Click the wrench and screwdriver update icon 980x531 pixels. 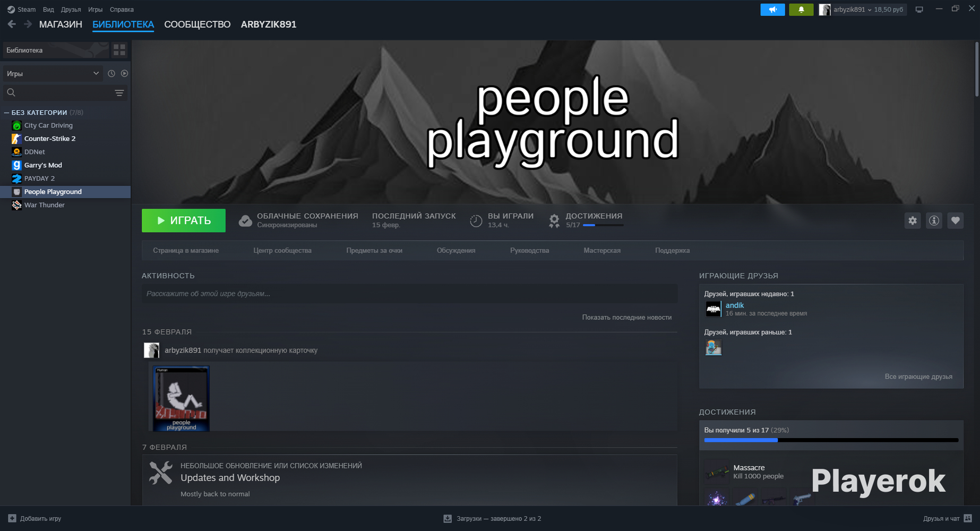coord(161,473)
